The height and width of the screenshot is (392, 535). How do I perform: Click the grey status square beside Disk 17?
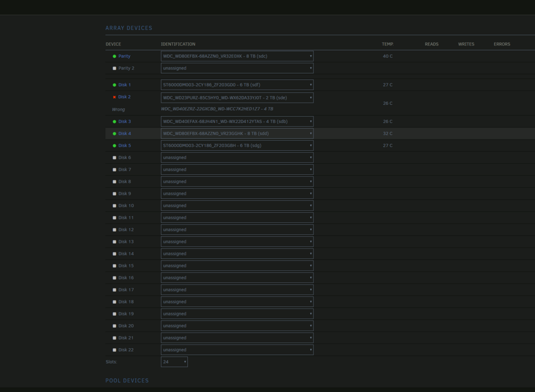[114, 290]
